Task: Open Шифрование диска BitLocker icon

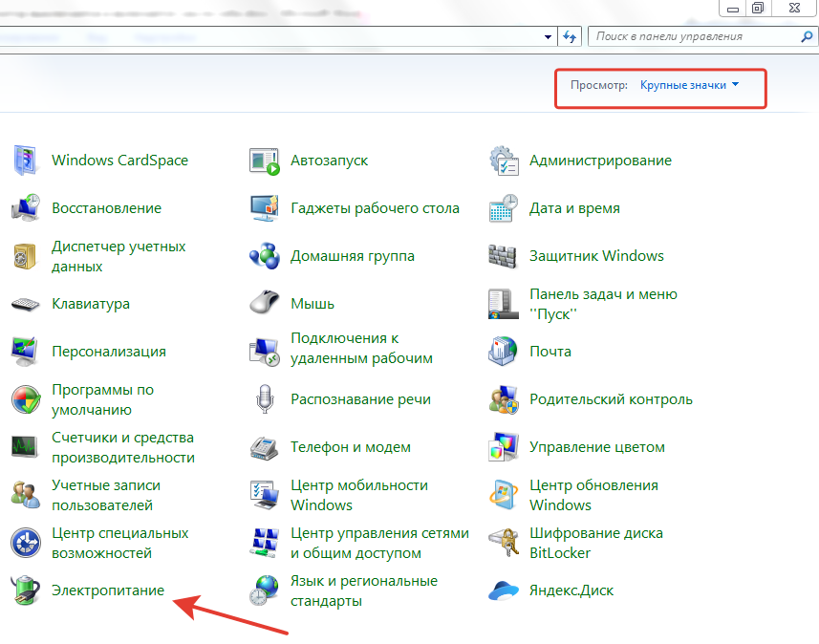Action: pos(504,543)
